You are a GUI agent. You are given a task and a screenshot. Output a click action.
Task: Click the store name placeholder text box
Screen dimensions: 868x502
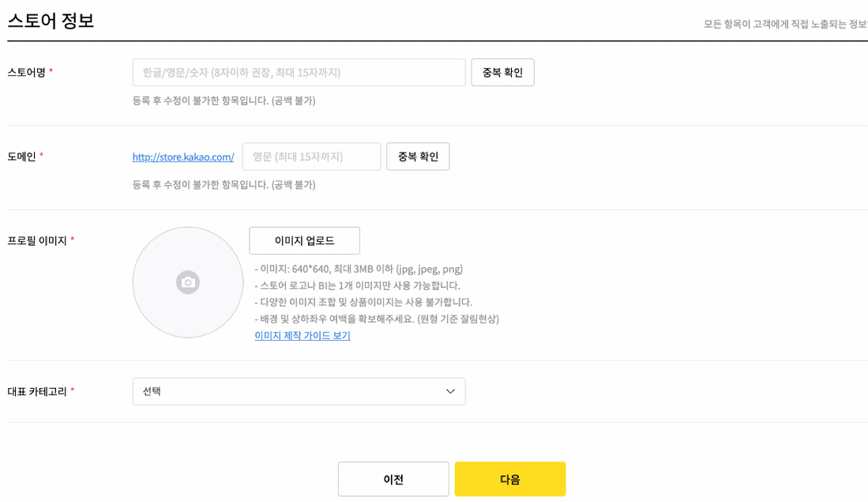point(298,72)
